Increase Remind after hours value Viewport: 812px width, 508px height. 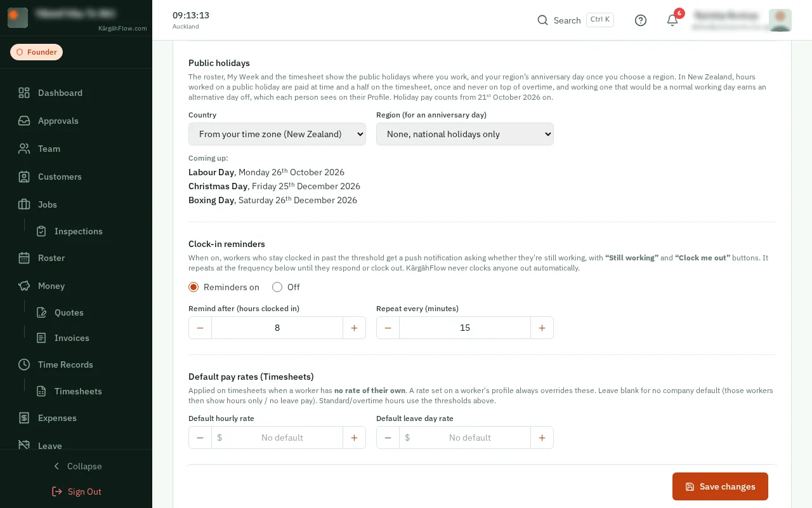point(354,328)
